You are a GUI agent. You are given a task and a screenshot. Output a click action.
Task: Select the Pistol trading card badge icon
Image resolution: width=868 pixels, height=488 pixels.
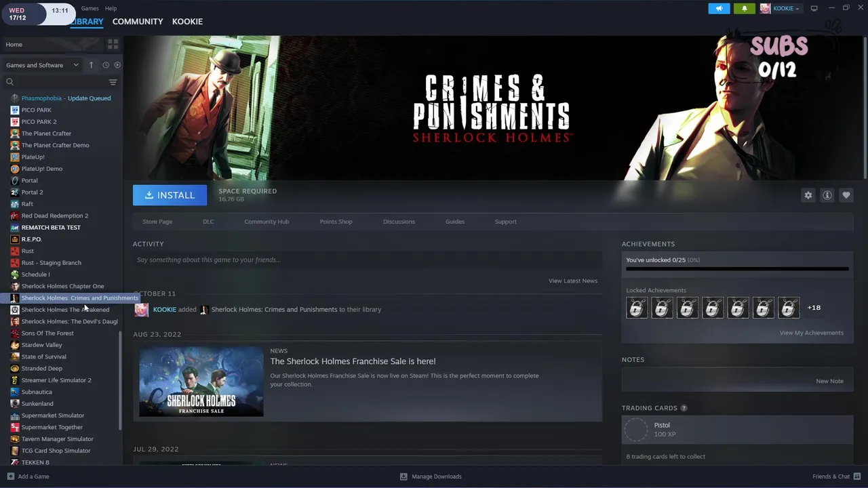636,430
